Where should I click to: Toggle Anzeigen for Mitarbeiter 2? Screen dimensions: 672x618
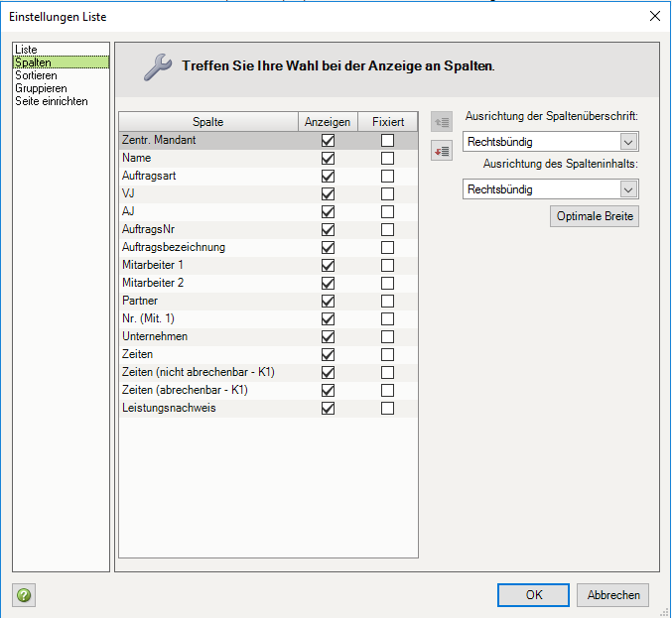[x=328, y=283]
